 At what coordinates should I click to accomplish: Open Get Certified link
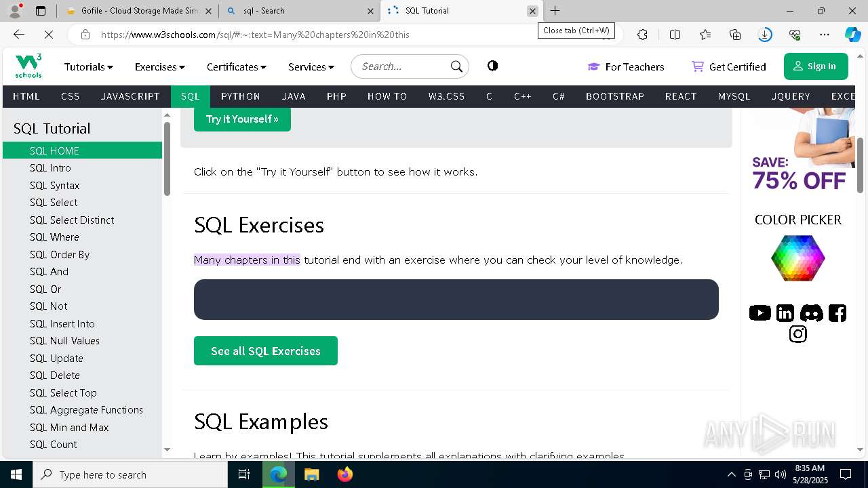729,66
